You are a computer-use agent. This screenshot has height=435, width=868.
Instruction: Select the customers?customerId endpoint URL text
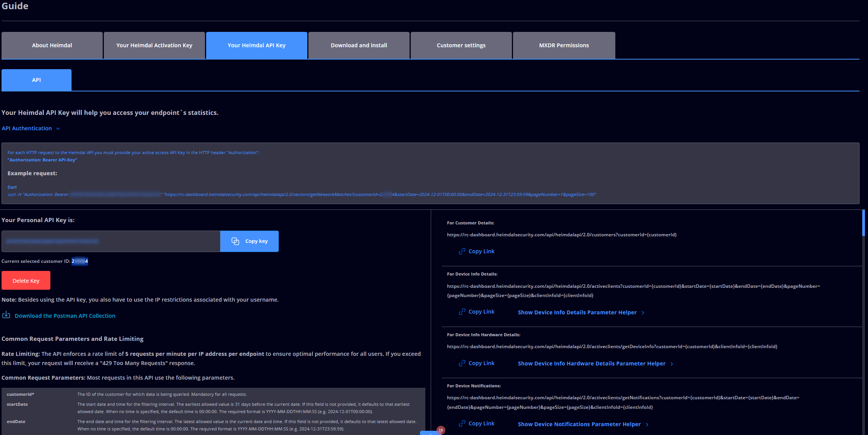(561, 235)
